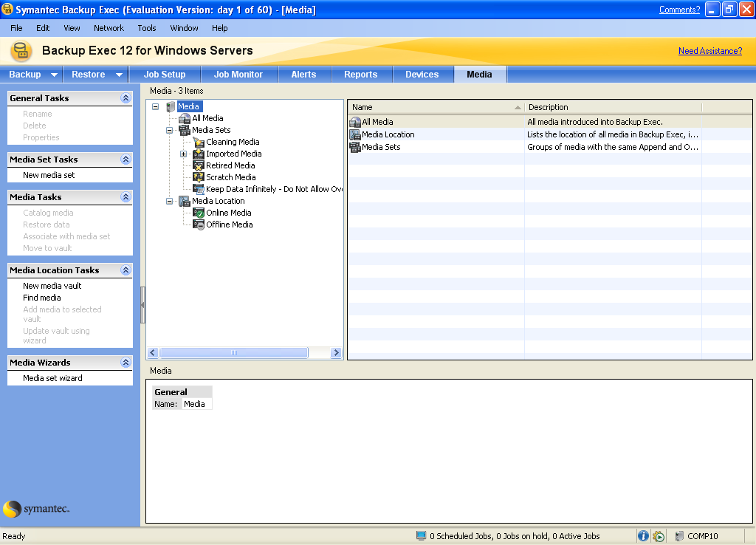Click the All Media icon in tree

coord(184,118)
